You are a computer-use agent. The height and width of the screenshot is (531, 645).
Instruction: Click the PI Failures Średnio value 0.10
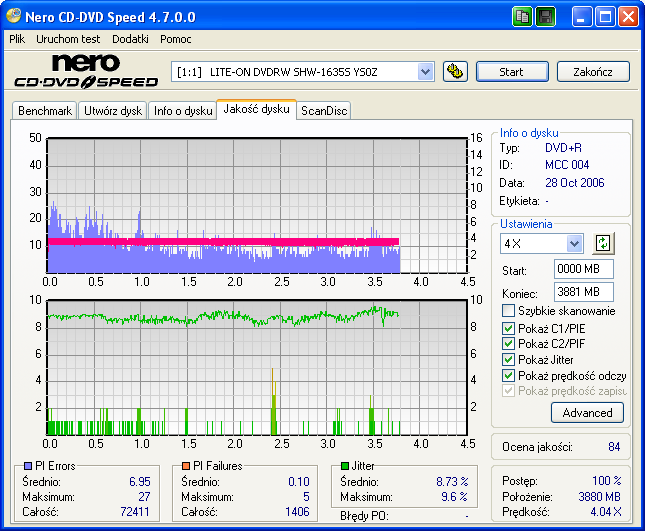299,481
